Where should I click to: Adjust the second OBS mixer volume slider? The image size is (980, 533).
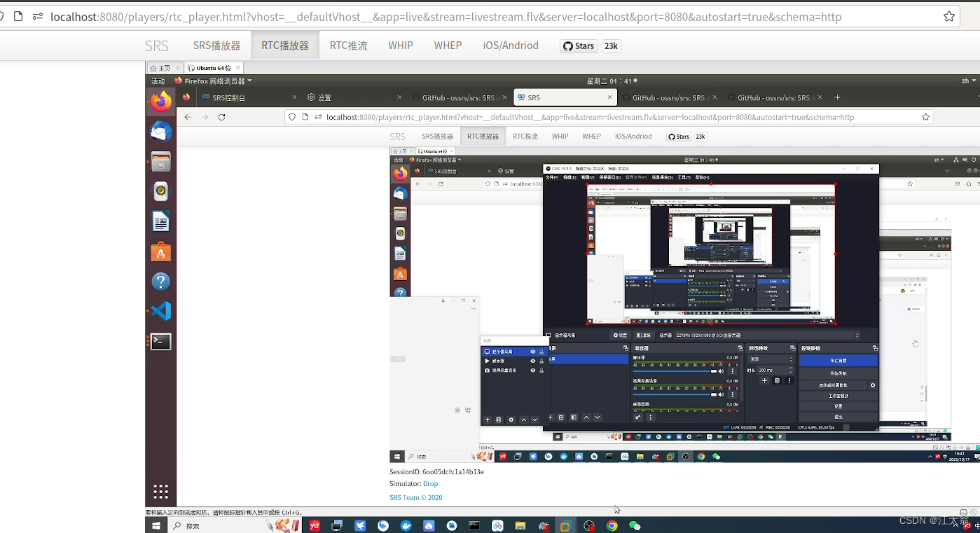(x=675, y=394)
